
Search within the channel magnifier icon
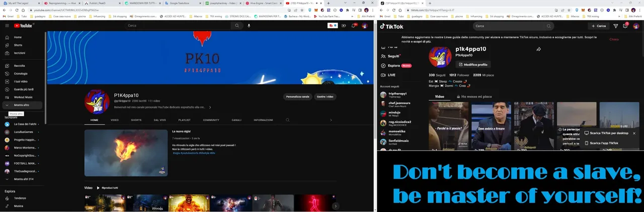(287, 120)
